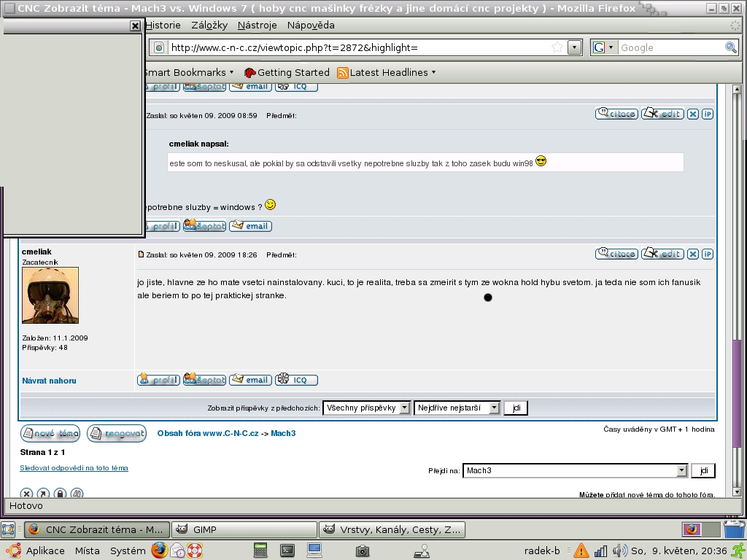747x560 pixels.
Task: Bookmark the page with the star icon
Action: (557, 47)
